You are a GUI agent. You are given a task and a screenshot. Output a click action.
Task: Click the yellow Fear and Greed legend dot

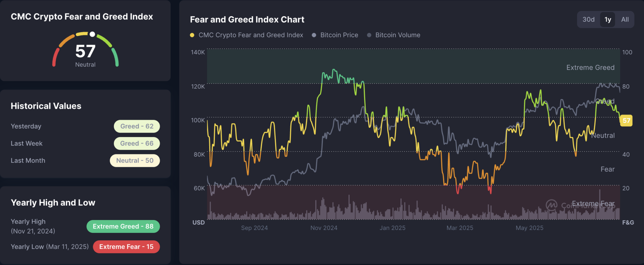coord(192,35)
